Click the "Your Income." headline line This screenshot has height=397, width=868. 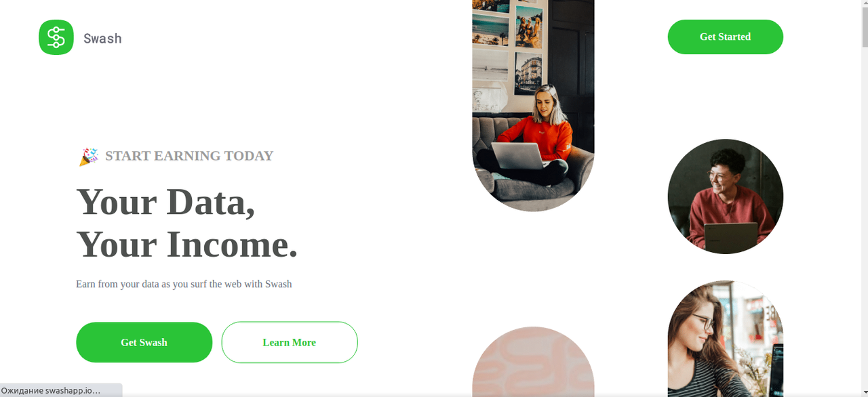[187, 245]
